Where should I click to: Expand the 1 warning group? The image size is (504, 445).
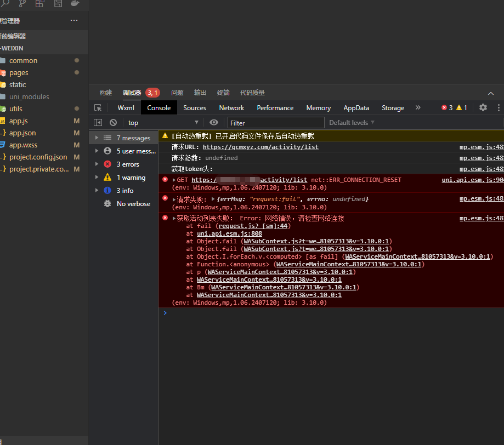tap(97, 177)
